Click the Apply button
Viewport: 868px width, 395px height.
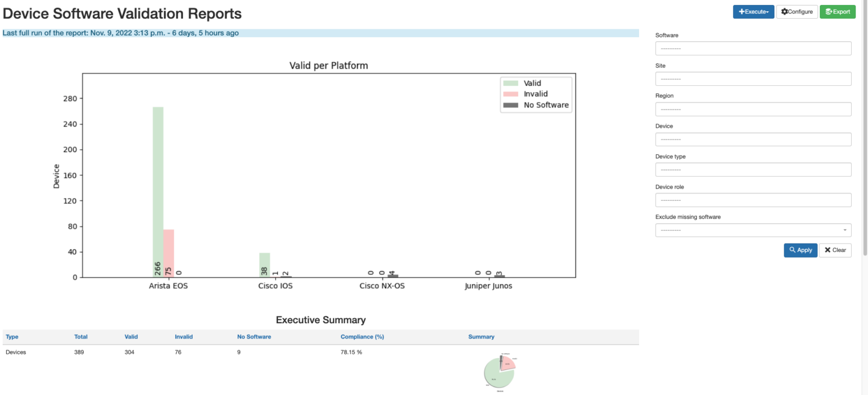[x=801, y=250]
